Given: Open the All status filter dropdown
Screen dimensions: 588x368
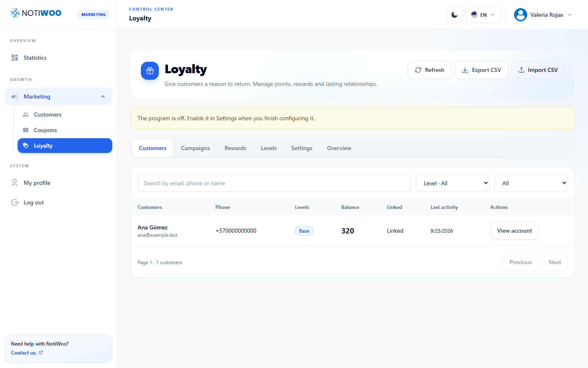Looking at the screenshot, I should [531, 183].
